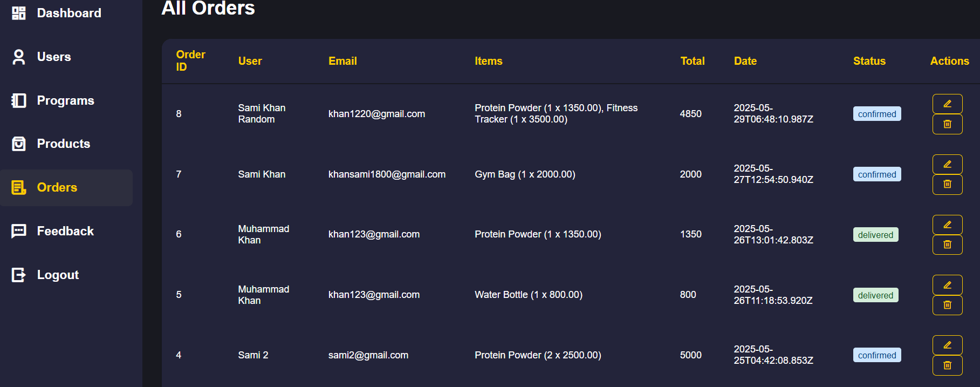980x387 pixels.
Task: Click the confirmed status badge for order 8
Action: point(877,114)
